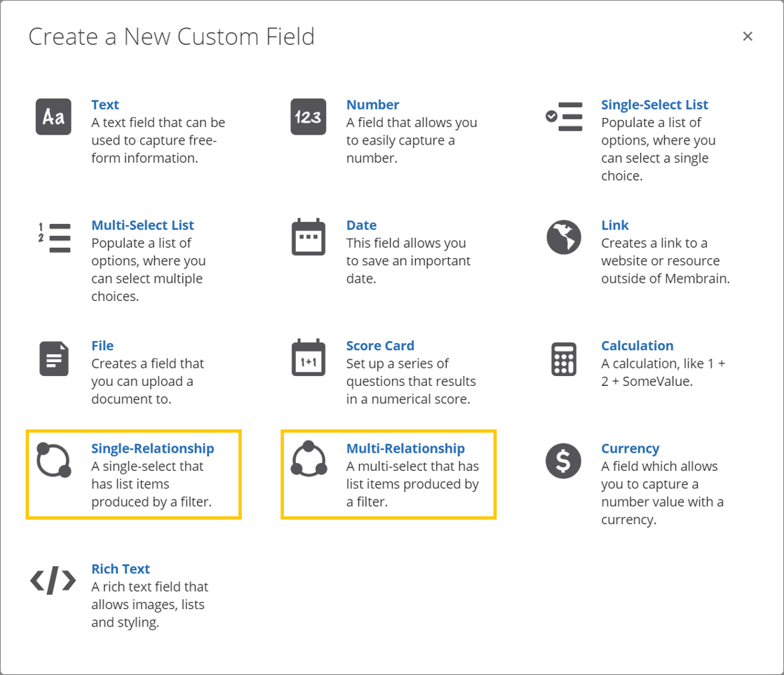Click the Text field 'Aa' icon
The width and height of the screenshot is (784, 675).
[x=53, y=116]
